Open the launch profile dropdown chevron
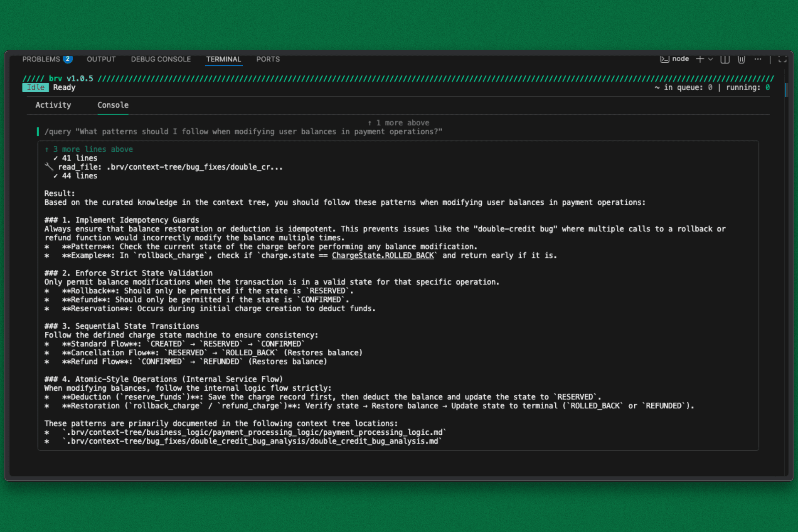The height and width of the screenshot is (532, 798). 711,59
